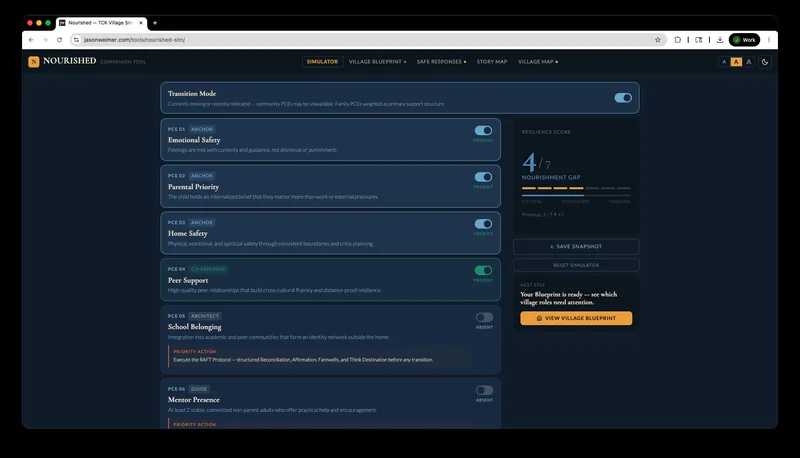Viewport: 800px width, 458px height.
Task: Click the Transition Mode heading
Action: (x=192, y=93)
